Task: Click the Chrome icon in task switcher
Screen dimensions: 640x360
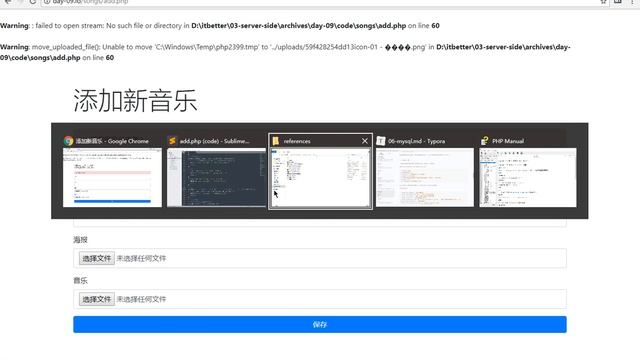Action: (68, 141)
